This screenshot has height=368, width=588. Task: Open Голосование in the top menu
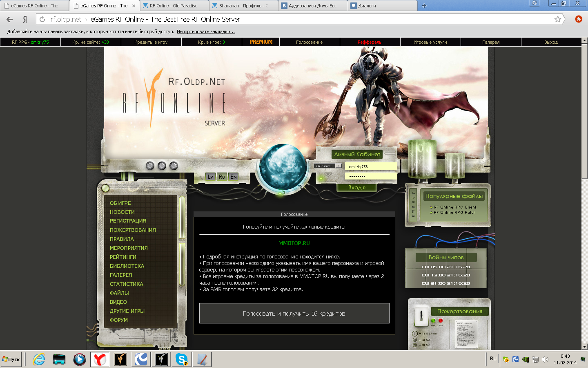pos(310,42)
